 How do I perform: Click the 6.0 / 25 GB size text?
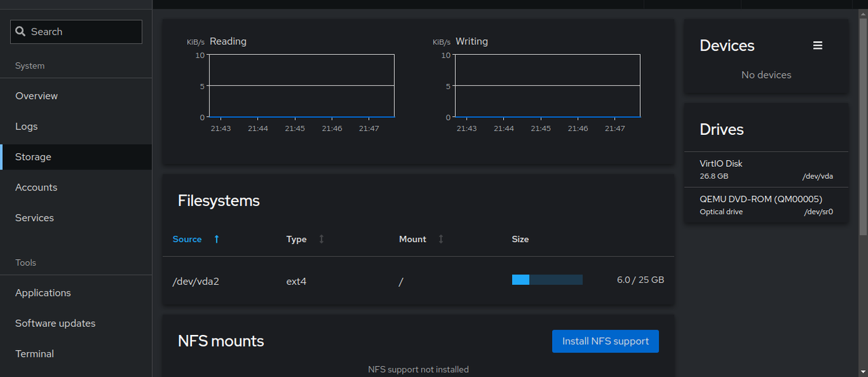pos(641,279)
